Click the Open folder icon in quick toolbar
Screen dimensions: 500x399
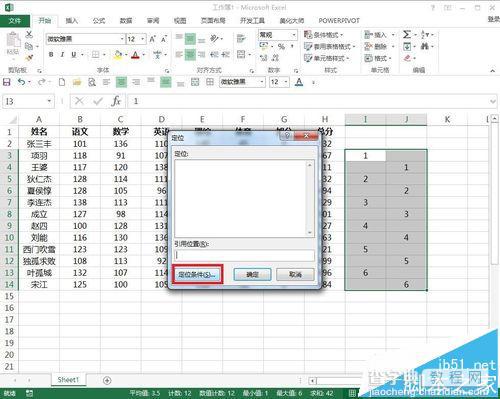(x=77, y=82)
